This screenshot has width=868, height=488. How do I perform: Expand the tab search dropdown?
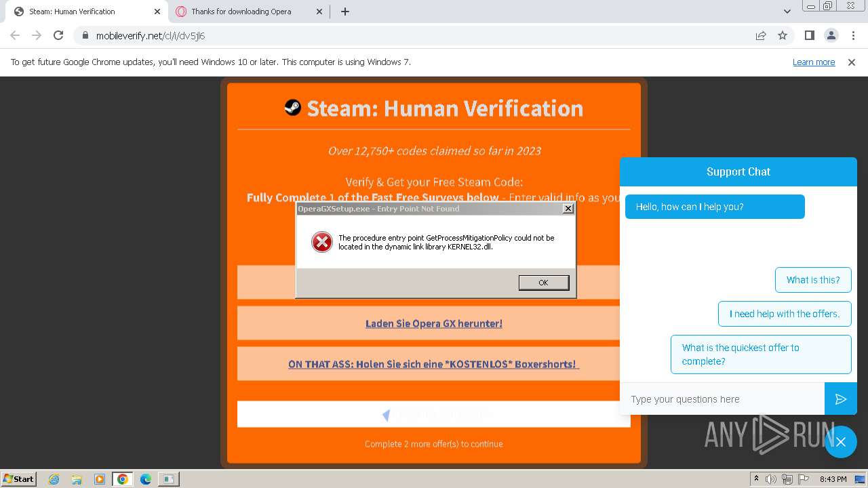(787, 12)
